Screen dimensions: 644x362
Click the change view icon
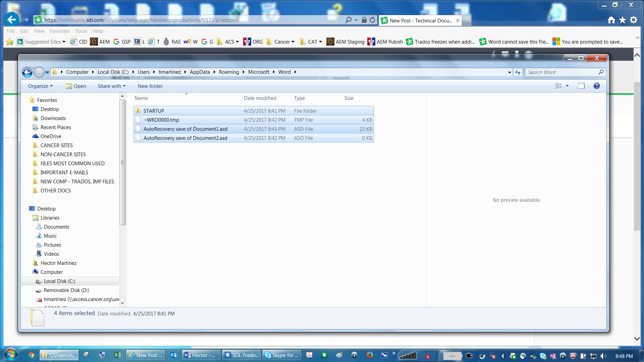[558, 86]
